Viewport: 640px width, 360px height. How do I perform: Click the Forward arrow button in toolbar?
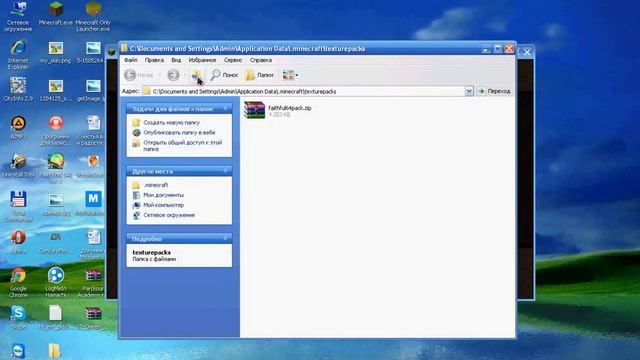173,75
